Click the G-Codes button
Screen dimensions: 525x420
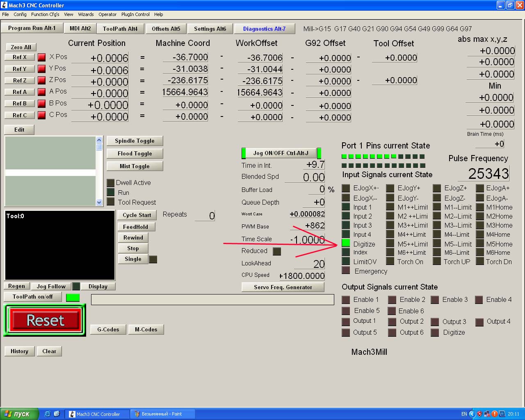click(x=108, y=329)
